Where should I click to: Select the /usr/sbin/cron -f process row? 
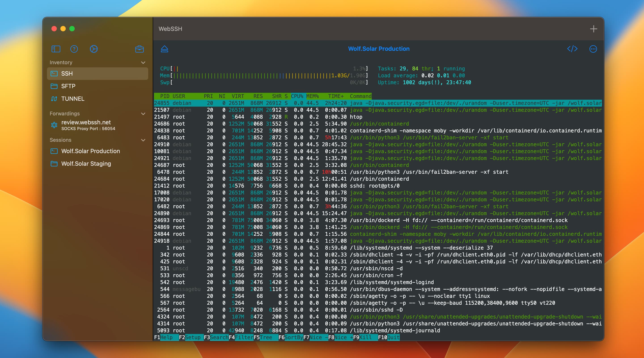pos(378,275)
